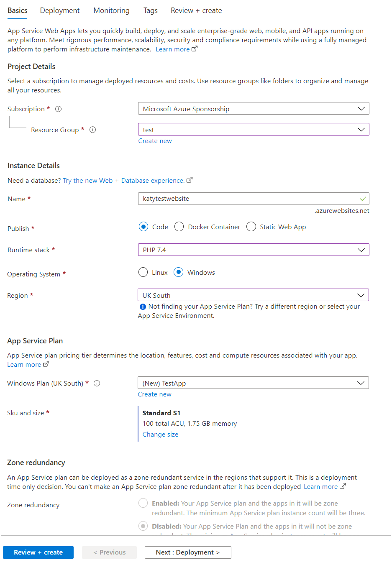The height and width of the screenshot is (565, 392).
Task: Select the Docker Container publish option
Action: coord(179,227)
